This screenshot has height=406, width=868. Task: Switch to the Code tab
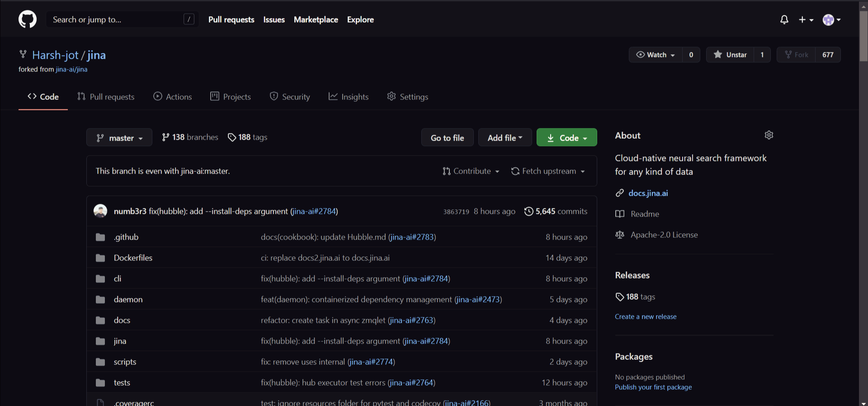(x=43, y=97)
